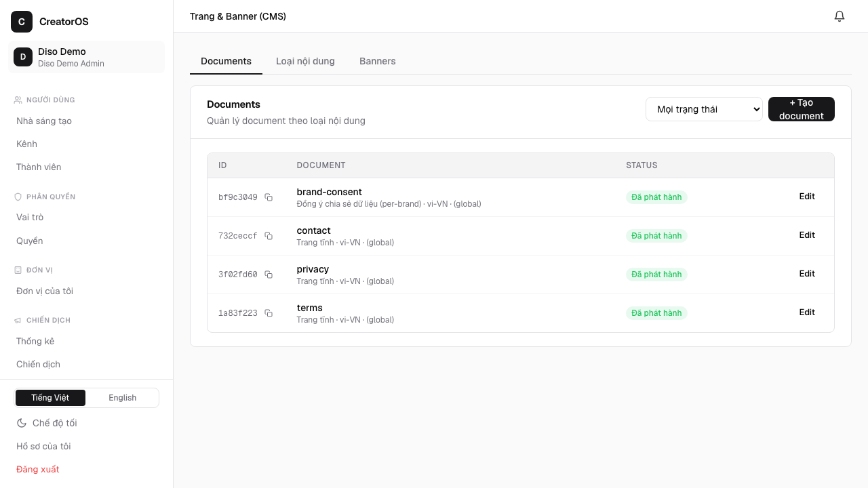Copy the ID 3f02fd60
868x488 pixels.
tap(269, 274)
